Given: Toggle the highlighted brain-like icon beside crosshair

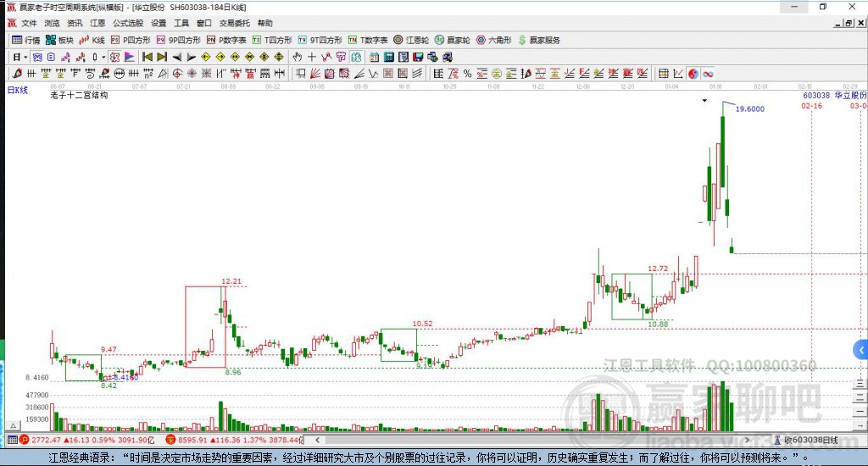Looking at the screenshot, I should click(356, 57).
